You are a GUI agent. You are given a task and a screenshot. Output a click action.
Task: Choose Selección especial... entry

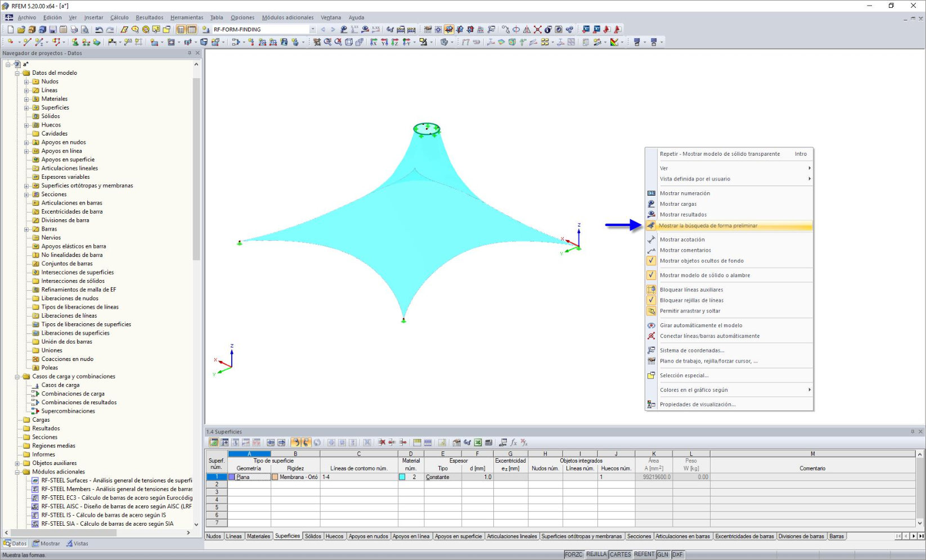click(729, 376)
